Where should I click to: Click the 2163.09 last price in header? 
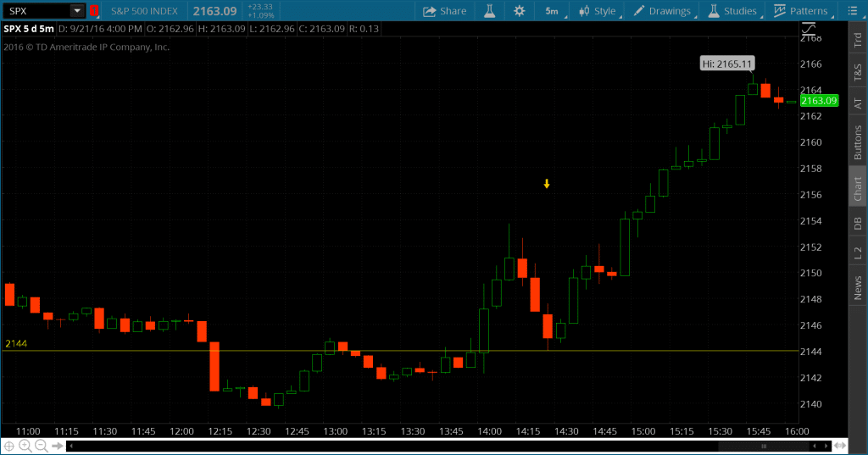pyautogui.click(x=214, y=11)
